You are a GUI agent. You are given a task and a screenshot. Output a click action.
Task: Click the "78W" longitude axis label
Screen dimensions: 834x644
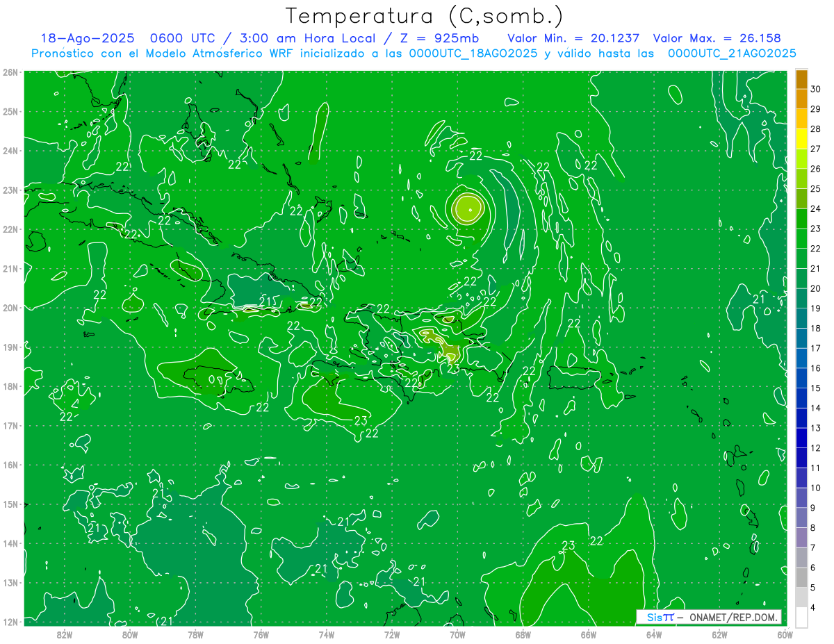coord(195,634)
